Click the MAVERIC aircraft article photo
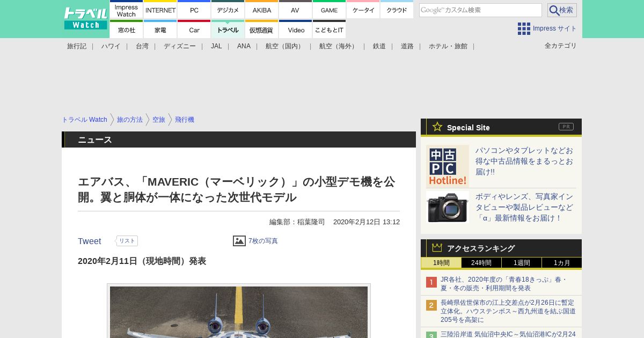The image size is (644, 338). click(x=239, y=312)
